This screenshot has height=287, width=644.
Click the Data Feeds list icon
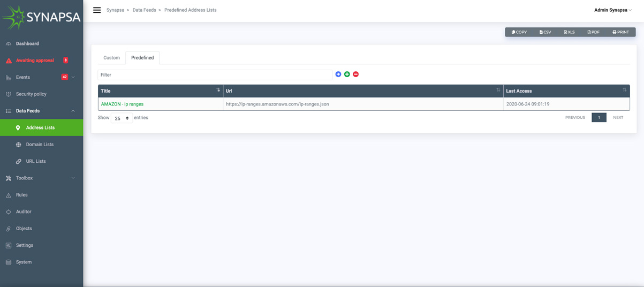[9, 111]
